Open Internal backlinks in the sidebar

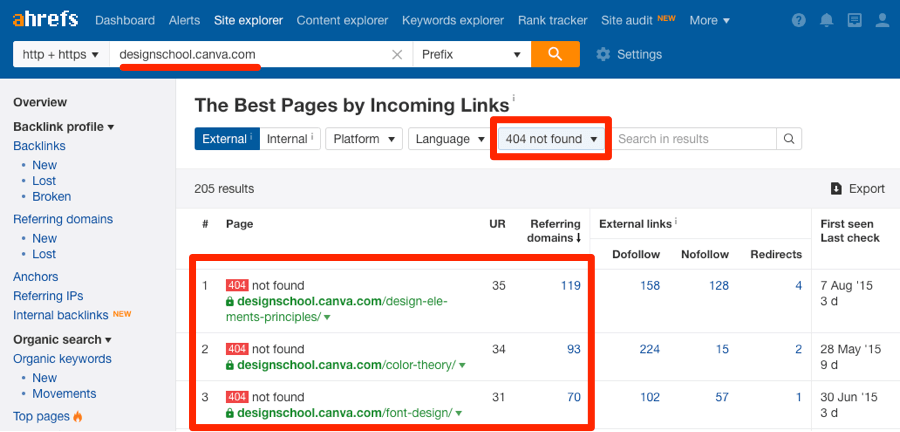point(61,315)
